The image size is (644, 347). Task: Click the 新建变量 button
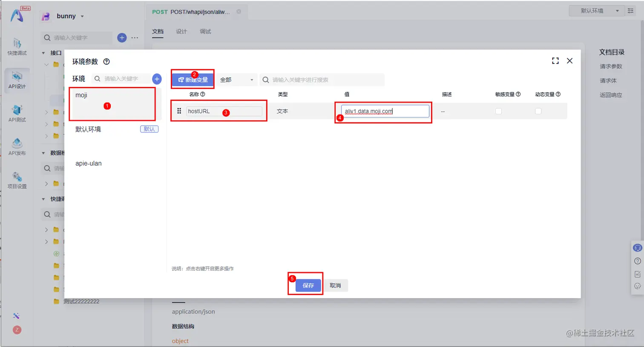(193, 80)
